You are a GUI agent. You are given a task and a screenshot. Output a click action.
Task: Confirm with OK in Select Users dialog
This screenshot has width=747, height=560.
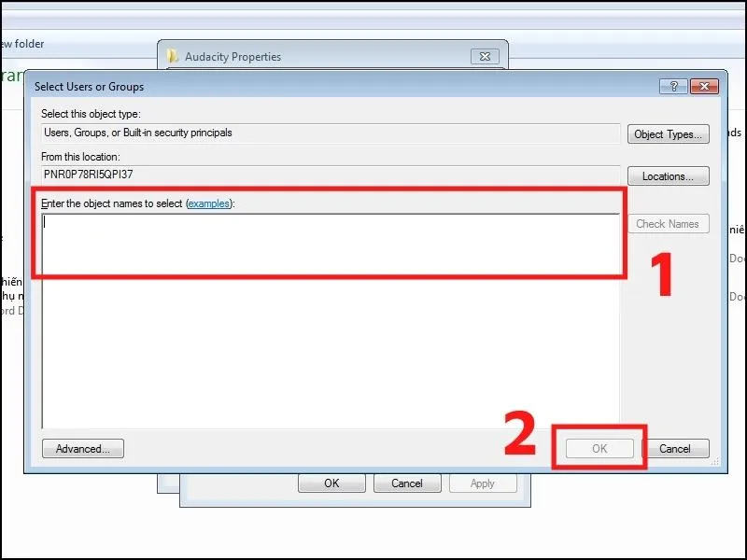[599, 449]
